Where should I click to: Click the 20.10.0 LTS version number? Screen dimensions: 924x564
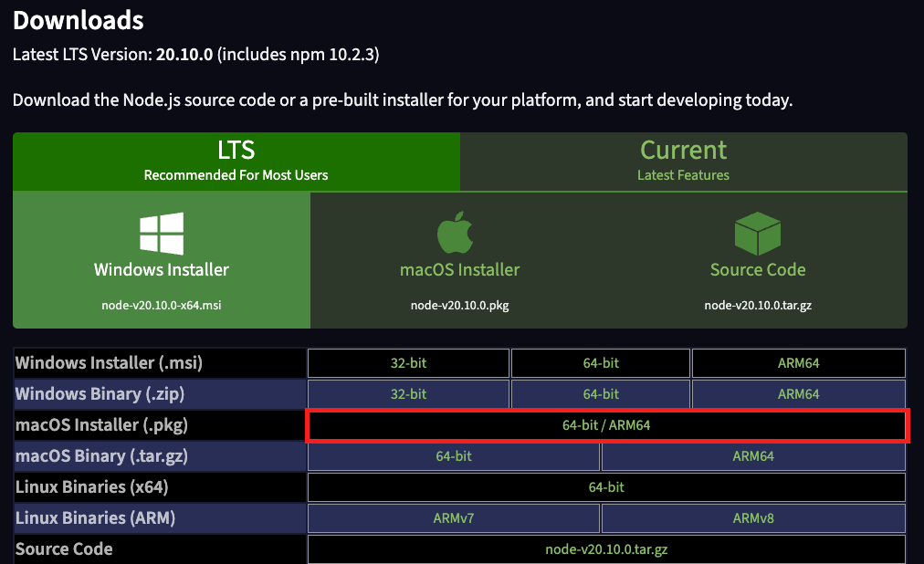coord(184,55)
